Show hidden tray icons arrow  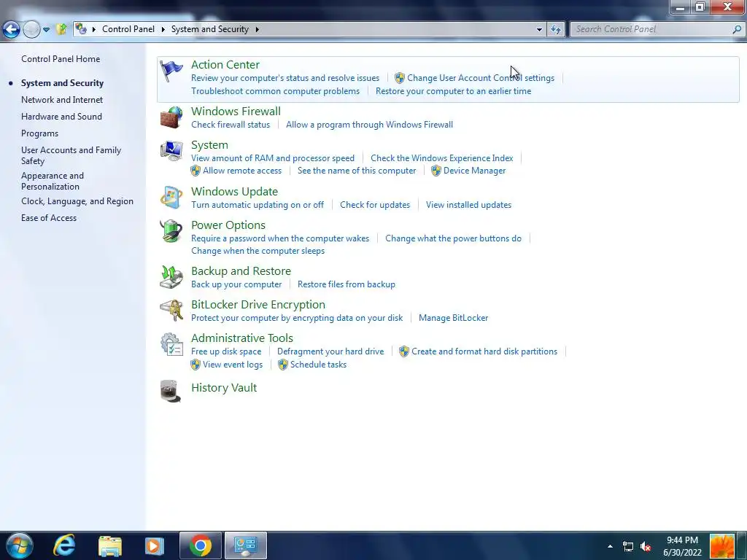point(610,546)
